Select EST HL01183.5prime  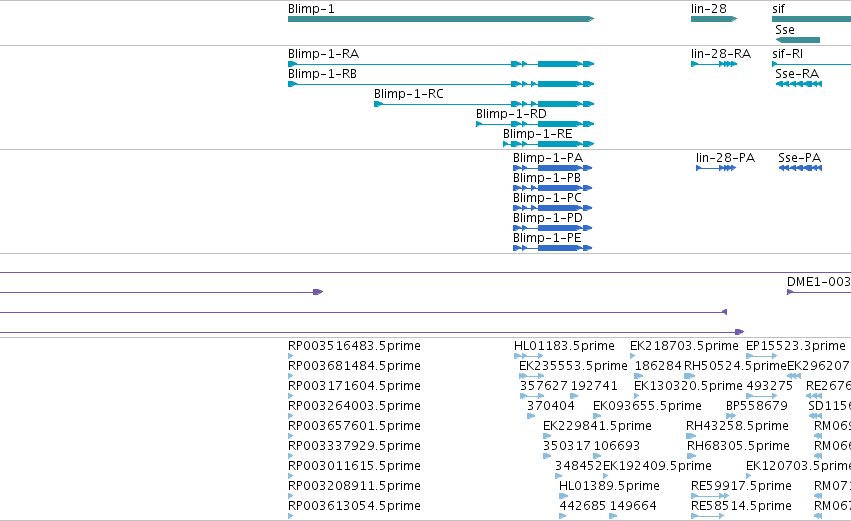[x=564, y=346]
